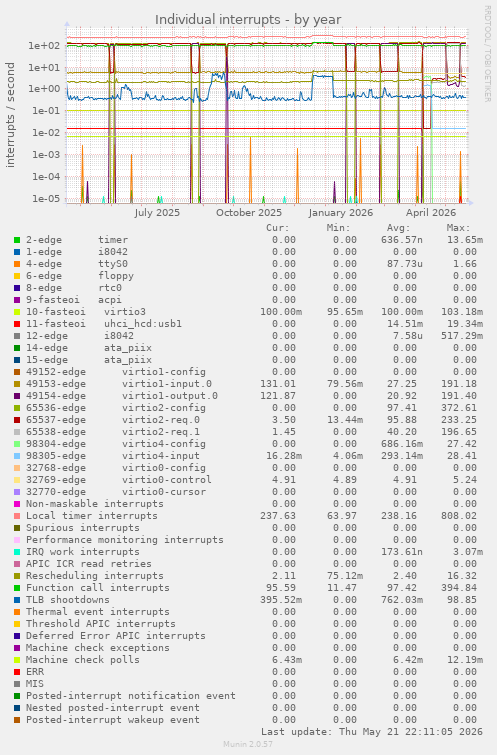Click the January 2026 axis label
This screenshot has height=755, width=497.
click(x=340, y=212)
